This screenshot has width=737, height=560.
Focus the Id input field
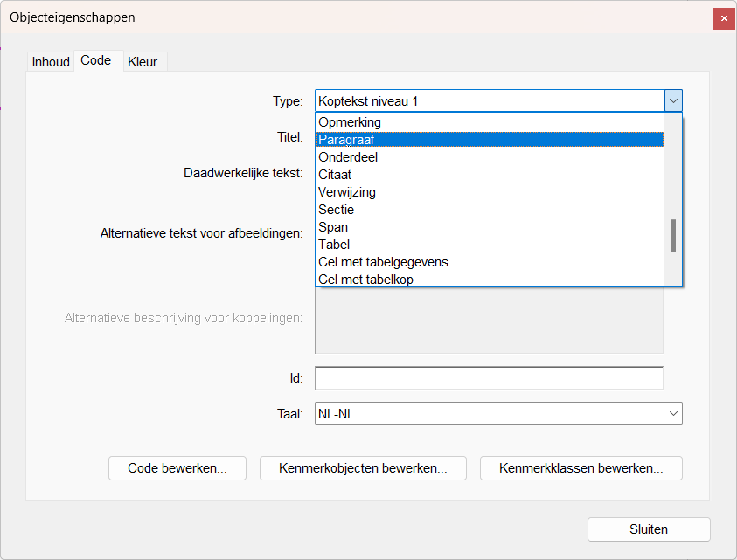(x=489, y=378)
